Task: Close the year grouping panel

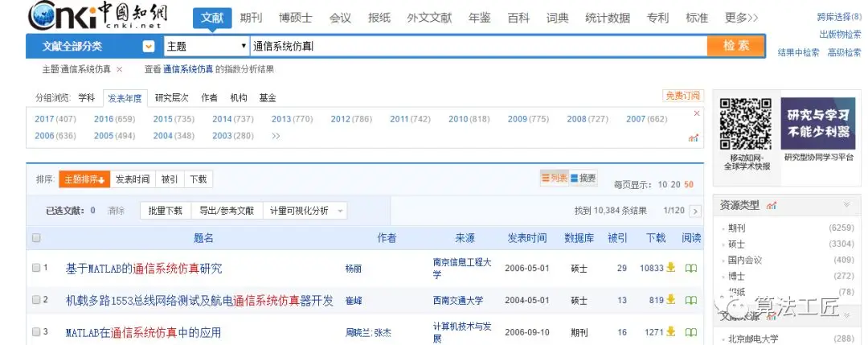Action: 696,113
